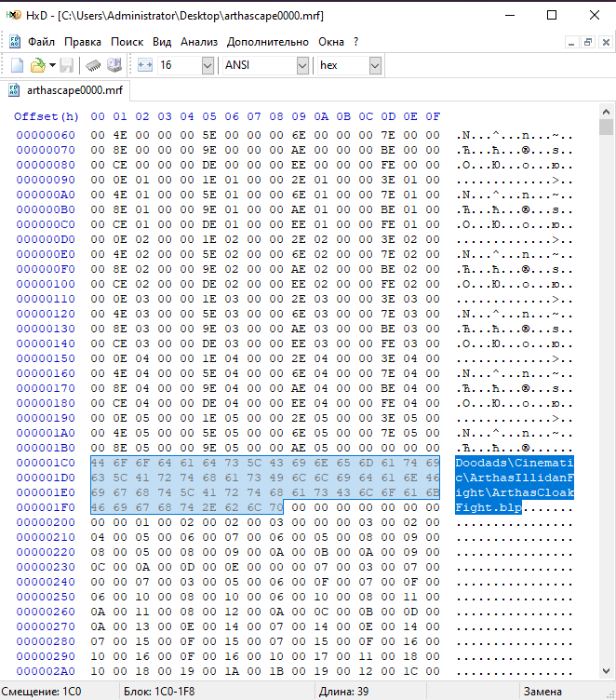Viewport: 616px width, 700px height.
Task: Click the HxD app icon in title bar
Action: [14, 15]
